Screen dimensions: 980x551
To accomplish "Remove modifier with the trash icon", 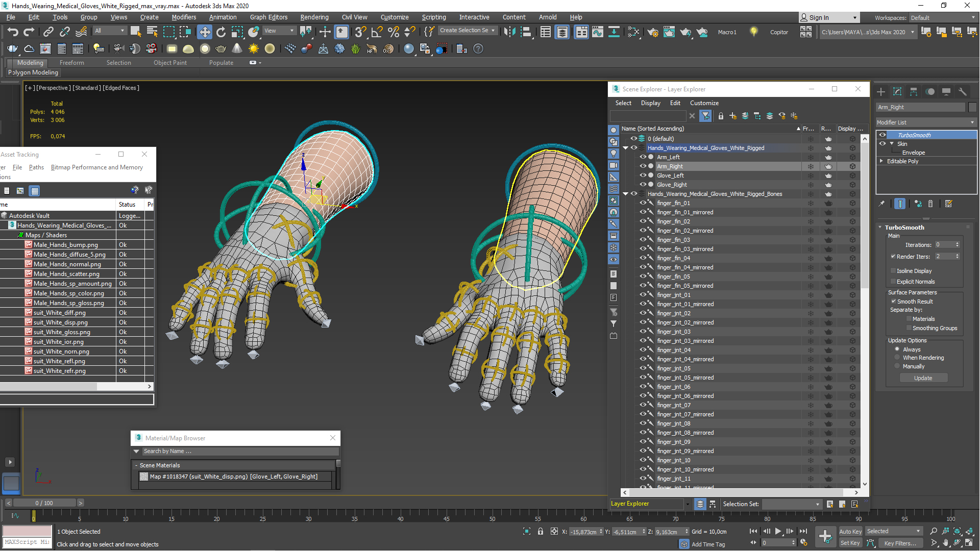I will coord(930,204).
